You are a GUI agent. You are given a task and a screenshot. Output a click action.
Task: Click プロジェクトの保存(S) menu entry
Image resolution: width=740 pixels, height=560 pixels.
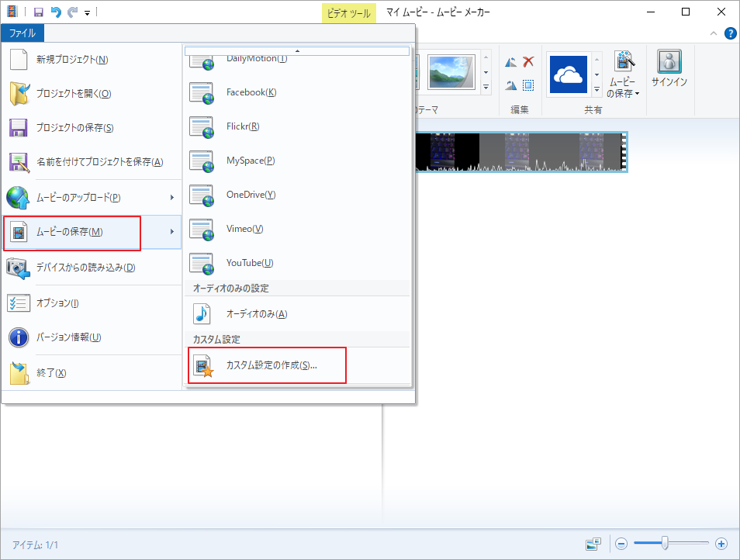pos(92,127)
